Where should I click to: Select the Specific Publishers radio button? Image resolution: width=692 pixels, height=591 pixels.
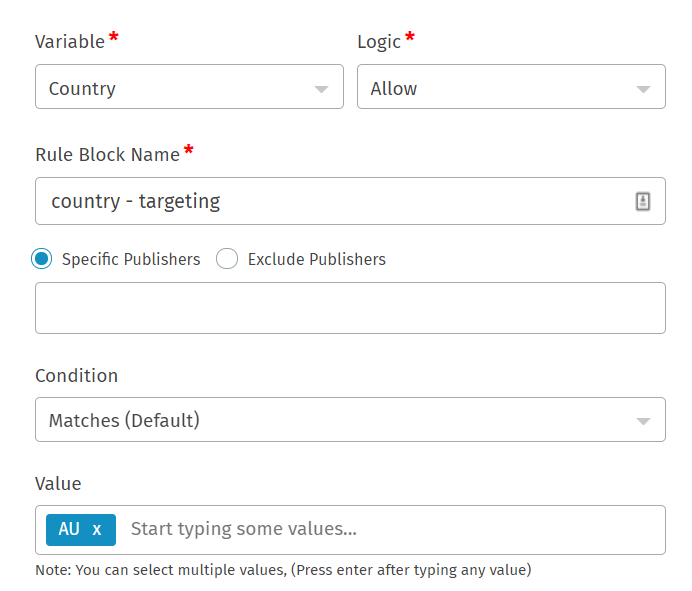(x=42, y=259)
